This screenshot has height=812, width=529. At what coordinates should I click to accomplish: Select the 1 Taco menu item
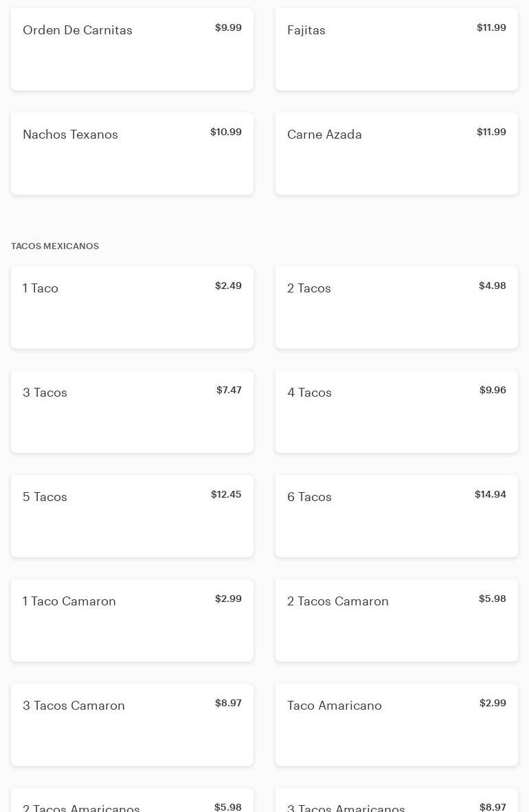132,308
